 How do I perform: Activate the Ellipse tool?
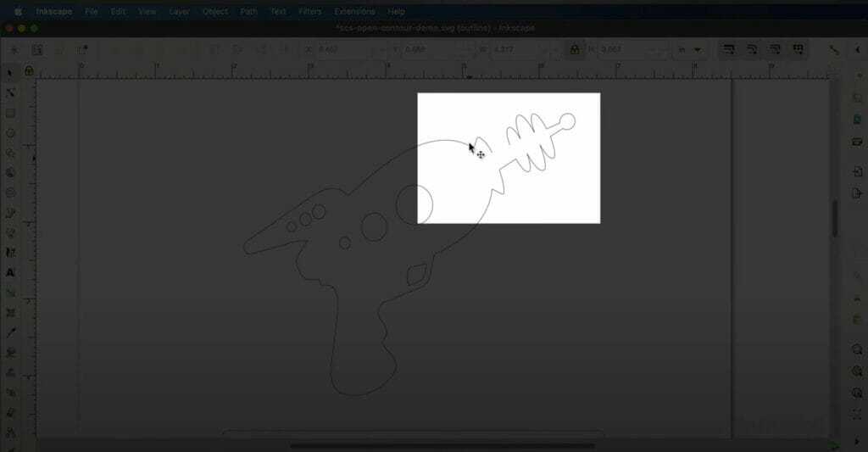point(10,133)
